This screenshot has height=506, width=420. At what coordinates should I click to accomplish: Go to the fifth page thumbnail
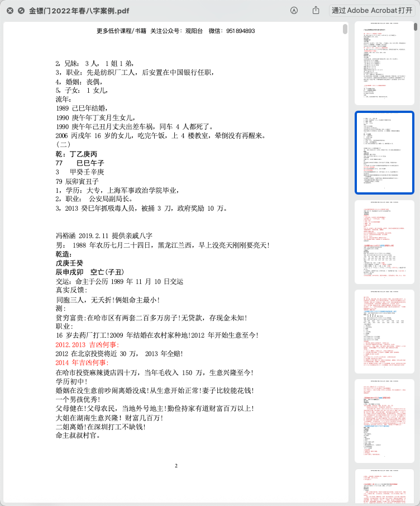[384, 420]
